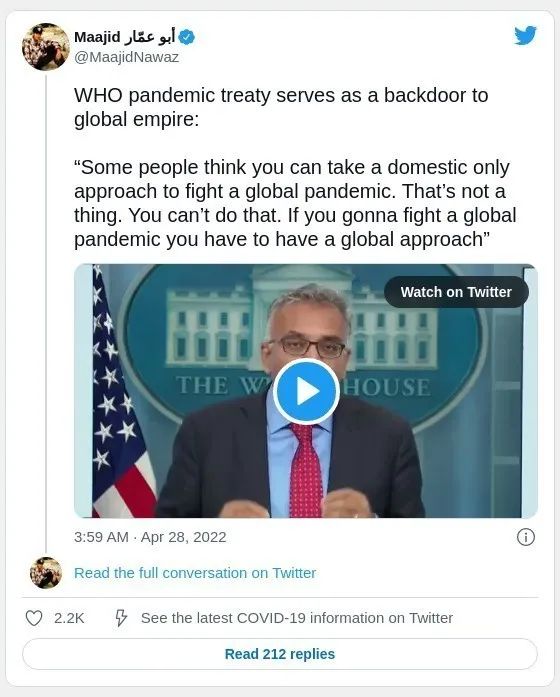560x697 pixels.
Task: Play the embedded White House video
Action: click(x=306, y=391)
